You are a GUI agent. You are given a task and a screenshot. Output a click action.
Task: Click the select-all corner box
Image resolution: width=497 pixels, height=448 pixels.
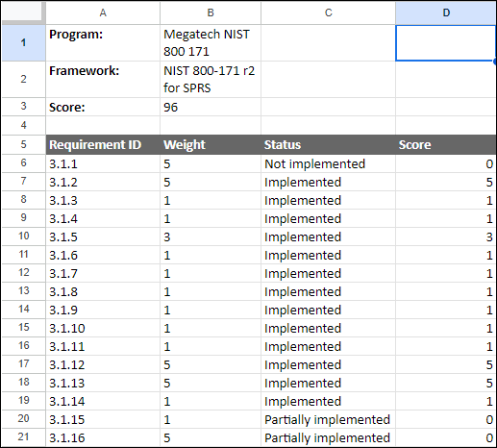click(23, 12)
